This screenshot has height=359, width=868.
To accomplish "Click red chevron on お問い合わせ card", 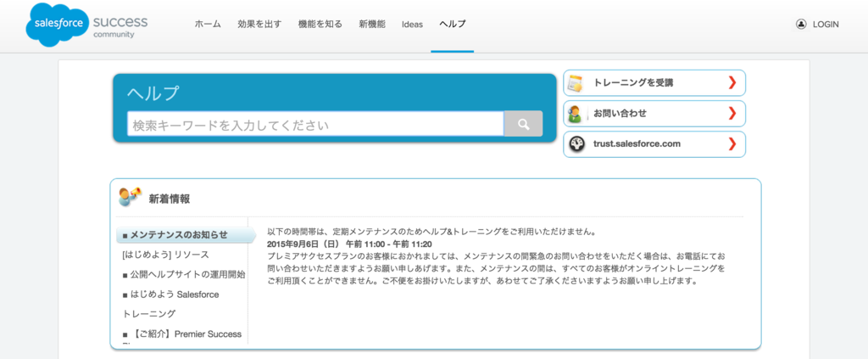I will [x=732, y=114].
